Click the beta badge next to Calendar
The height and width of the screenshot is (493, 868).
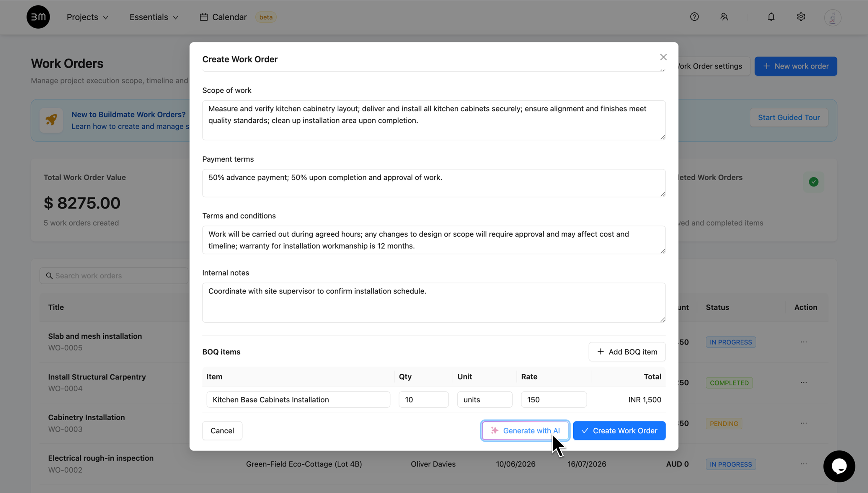click(x=266, y=17)
